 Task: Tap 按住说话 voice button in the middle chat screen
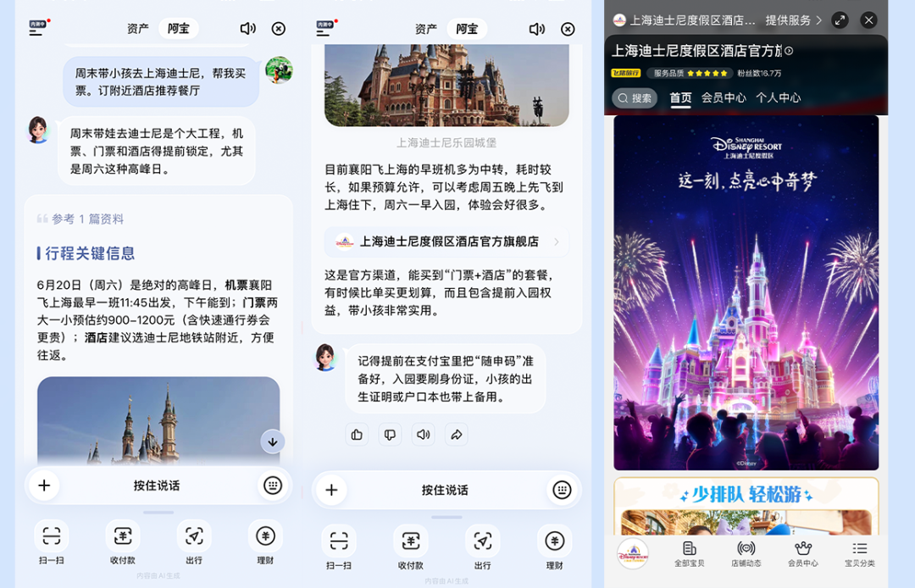tap(445, 490)
